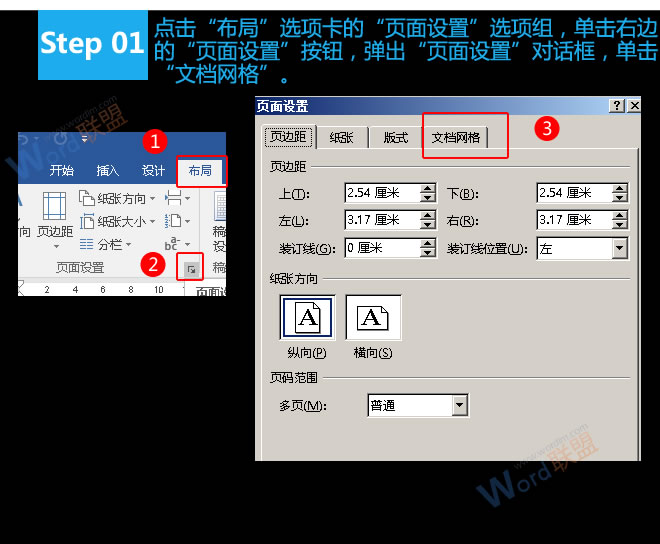Click the 右(R) right margin field
The width and height of the screenshot is (660, 544).
[575, 220]
